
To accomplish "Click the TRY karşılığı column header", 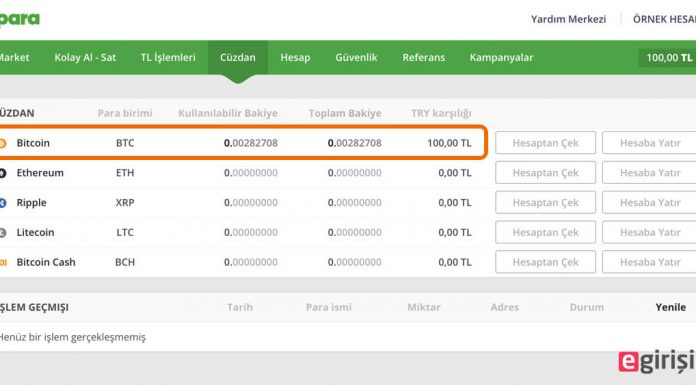I will coord(441,113).
